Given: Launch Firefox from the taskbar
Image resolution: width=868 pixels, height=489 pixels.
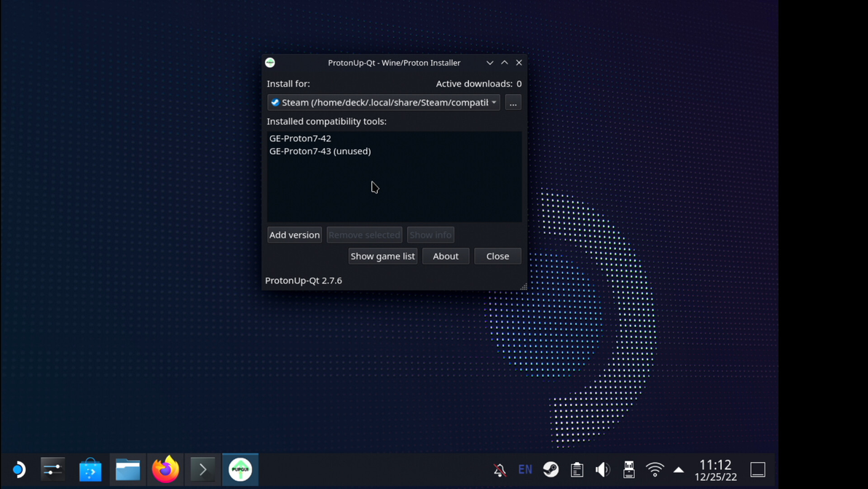Looking at the screenshot, I should [165, 469].
